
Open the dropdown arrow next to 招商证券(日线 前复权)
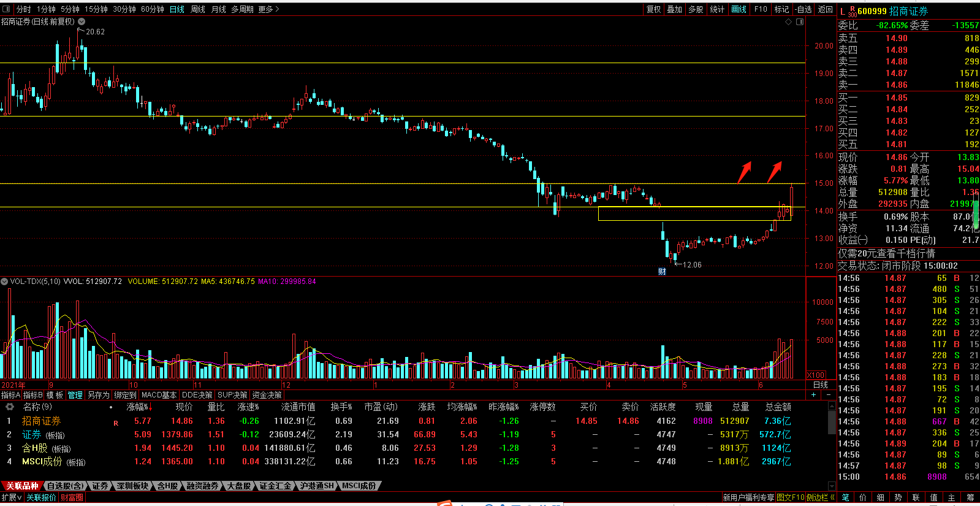click(82, 21)
